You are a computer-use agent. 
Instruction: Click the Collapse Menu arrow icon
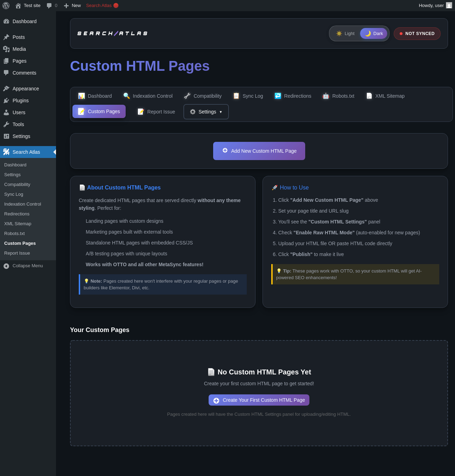6,266
